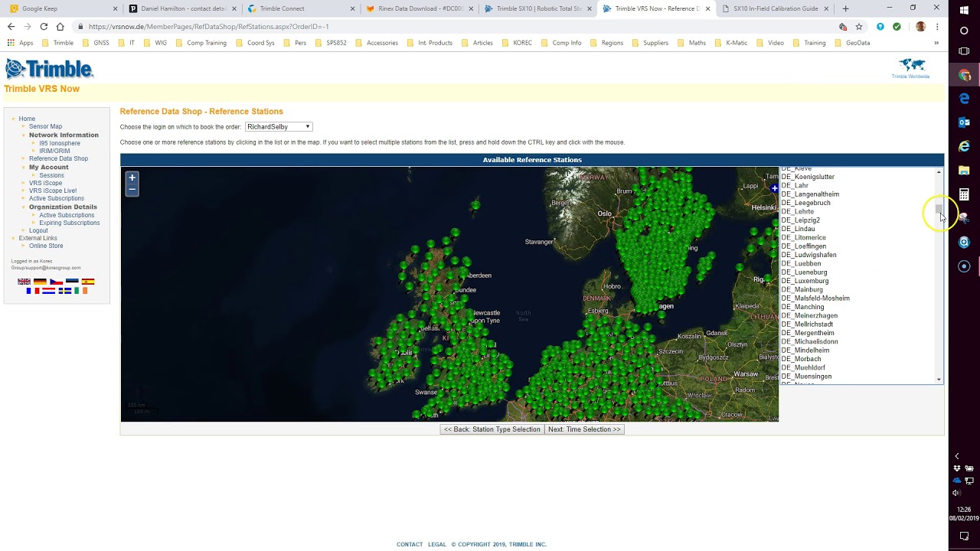Select the Dutch flag language icon

click(x=49, y=291)
